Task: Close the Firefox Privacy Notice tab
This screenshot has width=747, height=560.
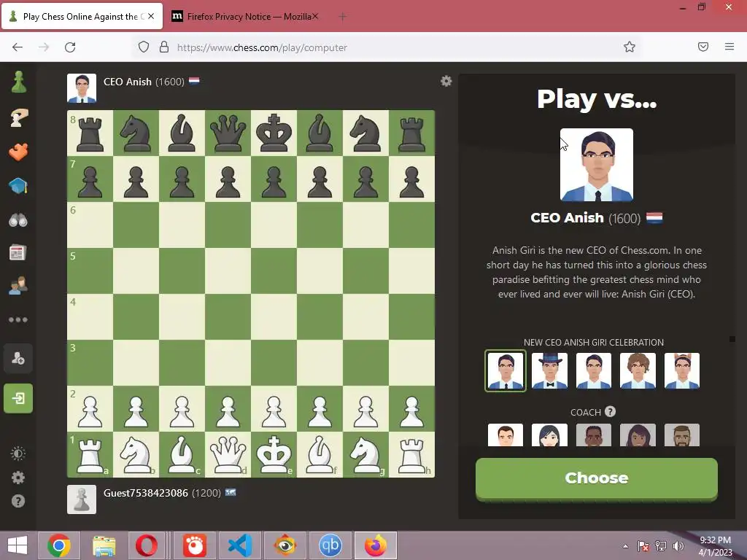Action: pos(315,16)
